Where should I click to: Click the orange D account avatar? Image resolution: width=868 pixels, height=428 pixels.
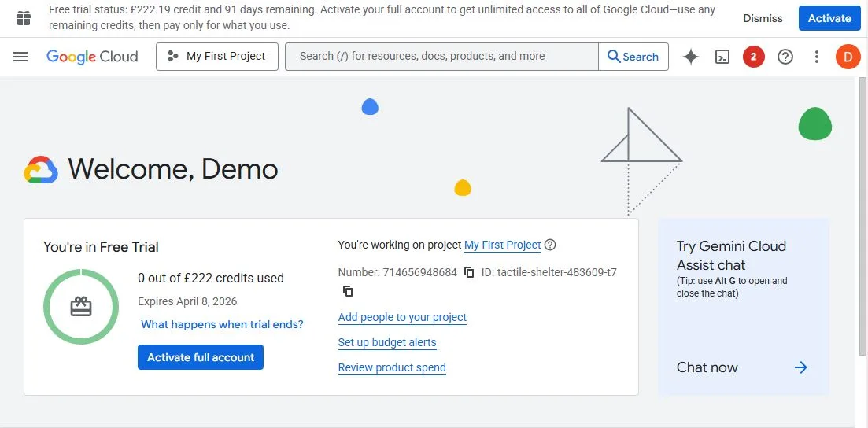(x=848, y=57)
